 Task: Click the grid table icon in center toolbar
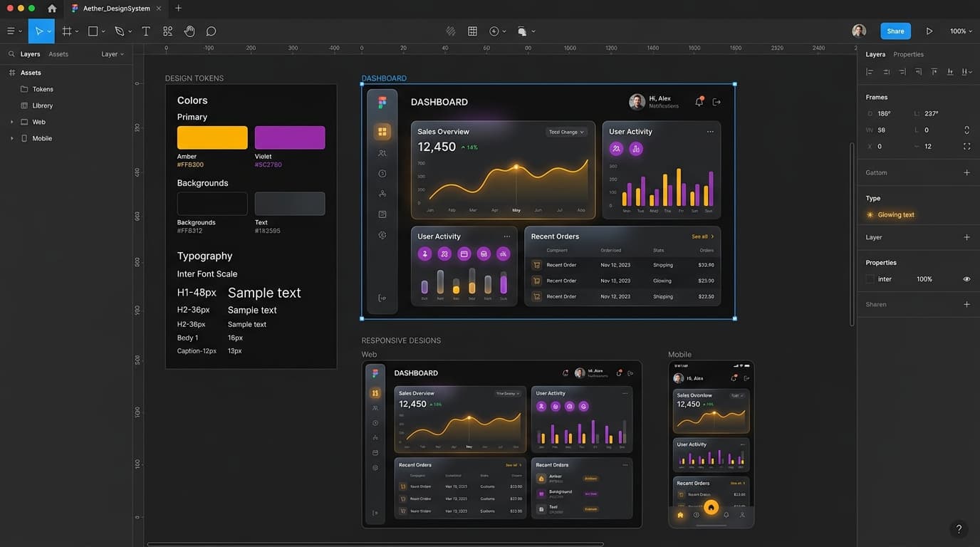[472, 31]
